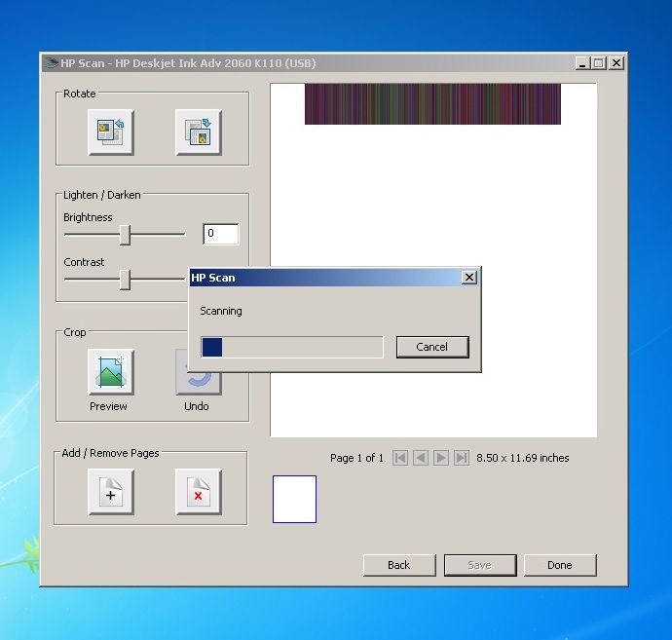Click the HP Scan title bar scanner icon

click(52, 63)
